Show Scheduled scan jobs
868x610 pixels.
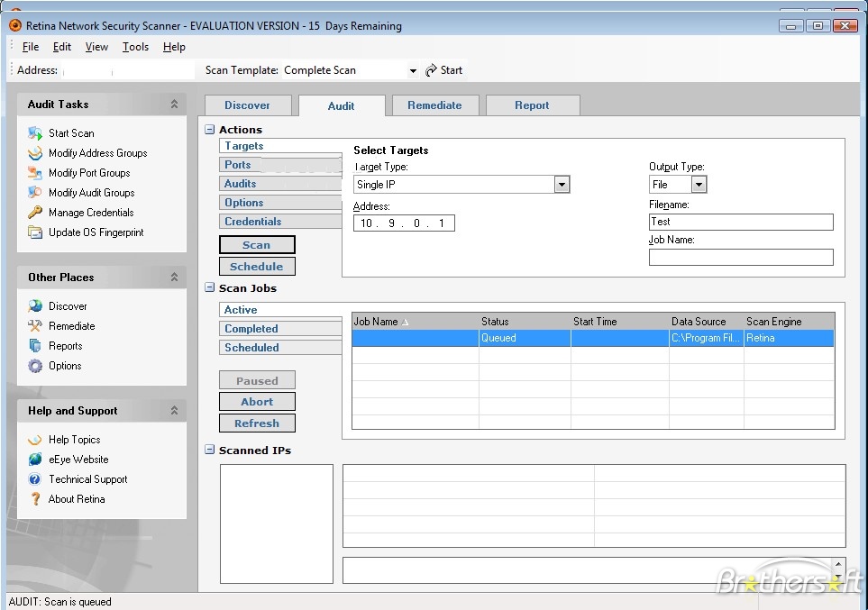pyautogui.click(x=280, y=348)
